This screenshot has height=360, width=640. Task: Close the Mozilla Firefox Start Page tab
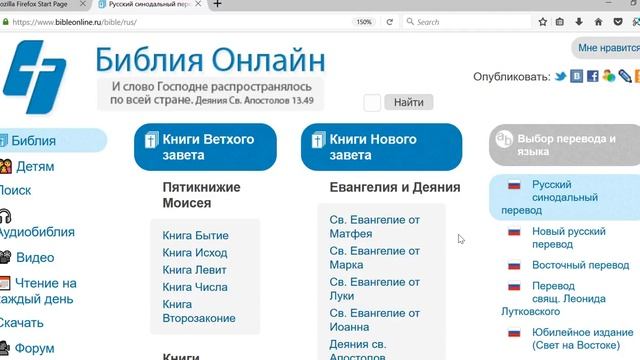coord(82,4)
